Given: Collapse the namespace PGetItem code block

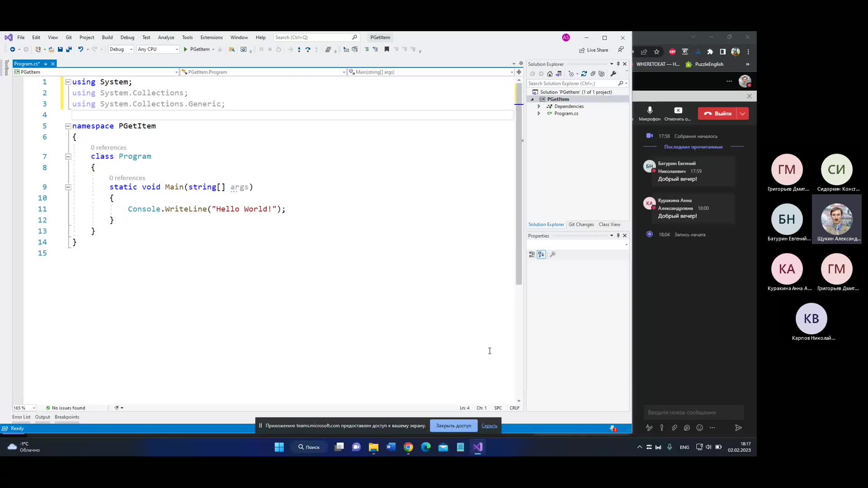Looking at the screenshot, I should tap(68, 126).
